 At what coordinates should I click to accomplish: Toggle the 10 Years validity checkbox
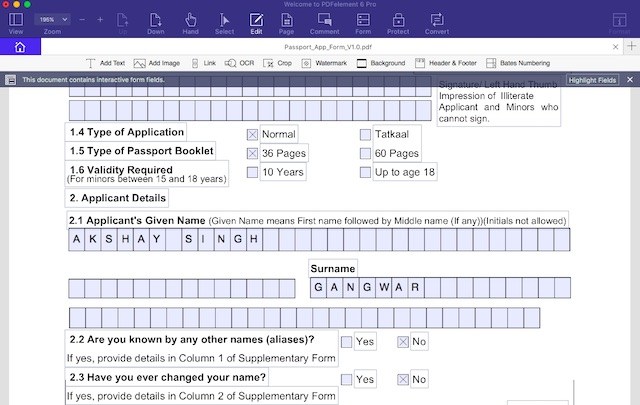(252, 172)
